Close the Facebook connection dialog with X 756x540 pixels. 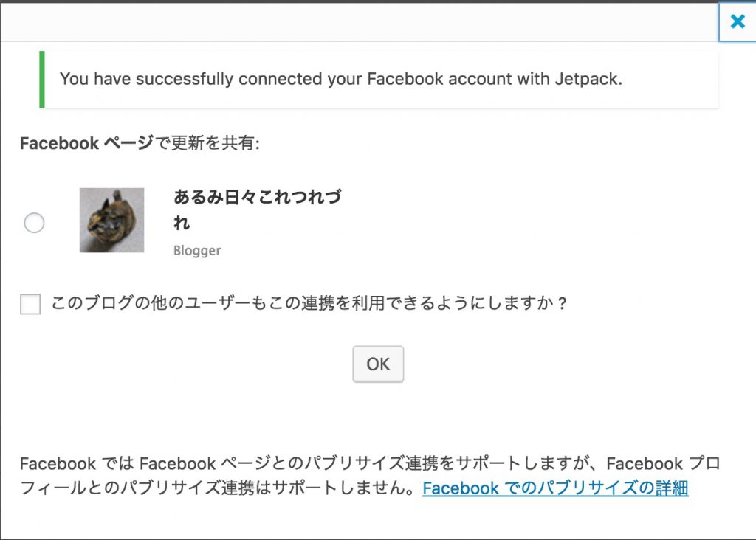coord(738,21)
